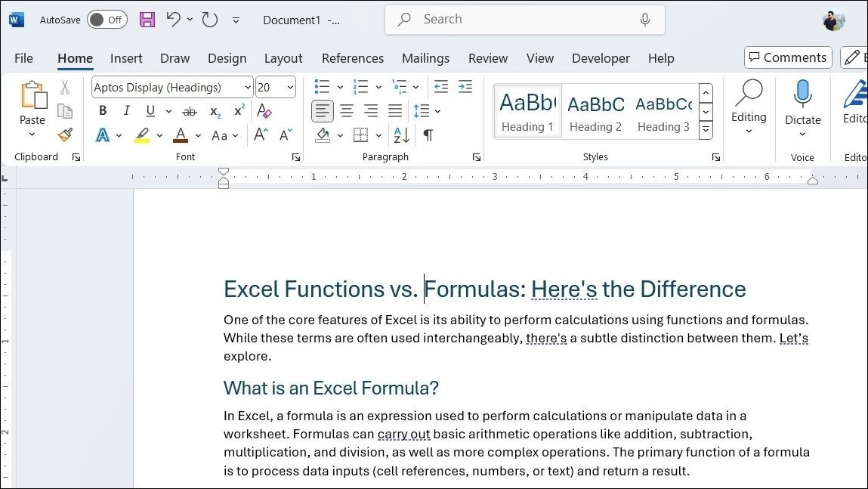Click the Word application logo
Image resolution: width=868 pixels, height=489 pixels.
pos(17,20)
